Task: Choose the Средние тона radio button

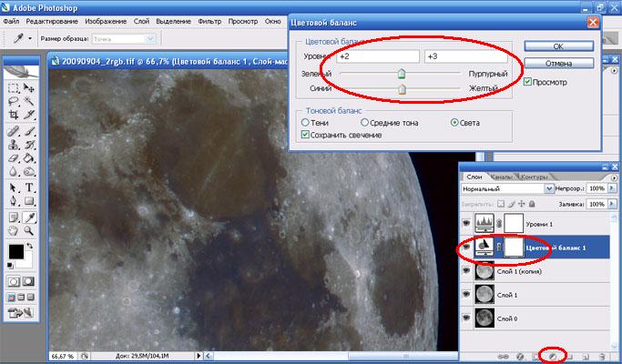Action: tap(364, 123)
